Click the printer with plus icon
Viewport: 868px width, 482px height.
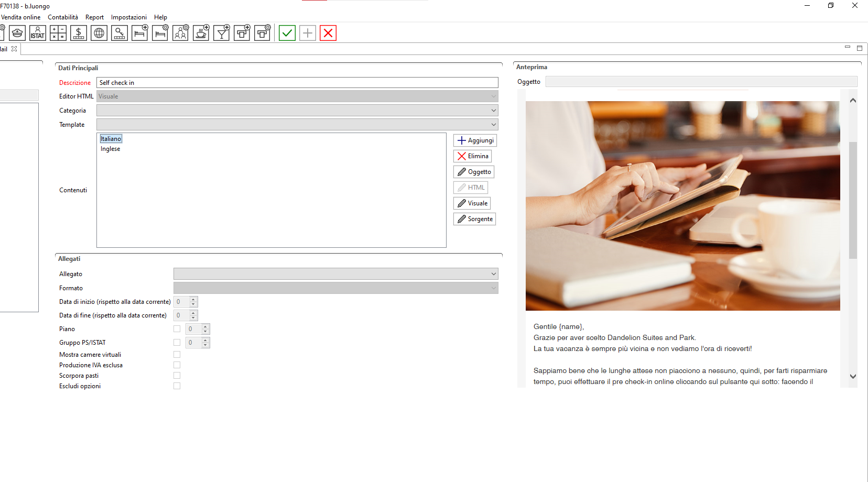tap(242, 33)
